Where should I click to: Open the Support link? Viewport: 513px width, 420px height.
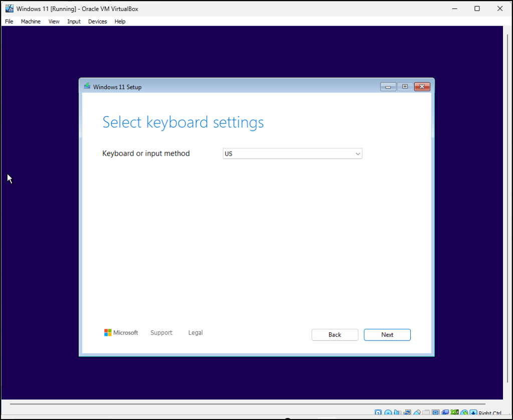point(161,333)
